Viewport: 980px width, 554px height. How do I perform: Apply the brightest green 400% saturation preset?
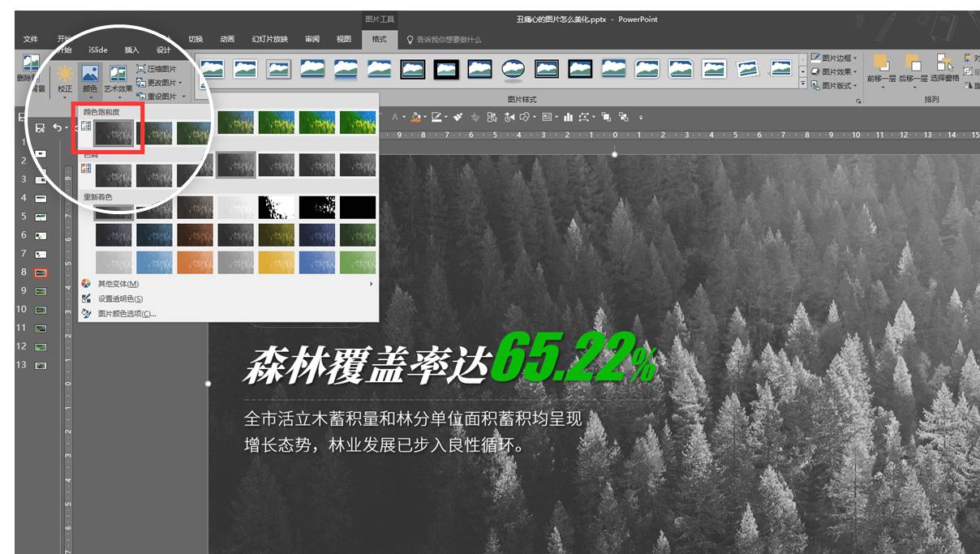pyautogui.click(x=358, y=122)
